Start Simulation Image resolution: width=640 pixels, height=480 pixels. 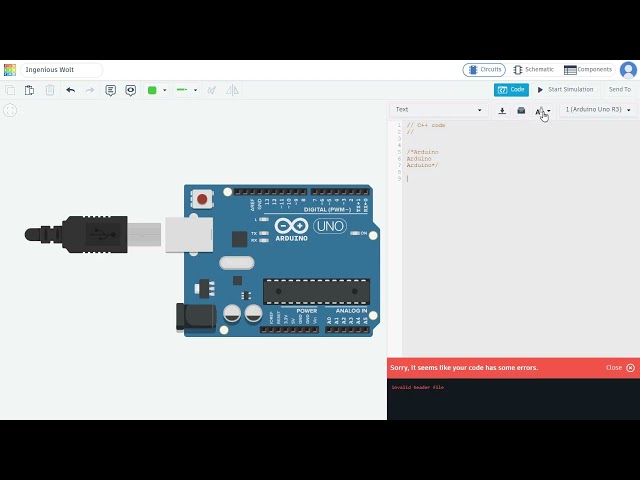[565, 89]
